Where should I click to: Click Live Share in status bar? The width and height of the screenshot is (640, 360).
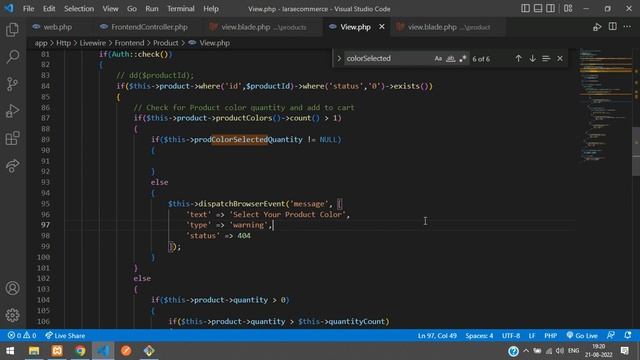65,336
